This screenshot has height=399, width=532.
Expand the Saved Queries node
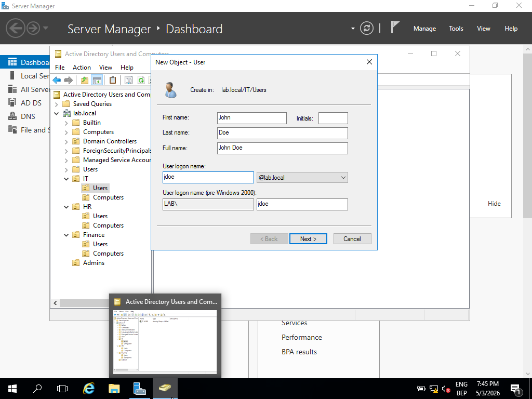(57, 104)
